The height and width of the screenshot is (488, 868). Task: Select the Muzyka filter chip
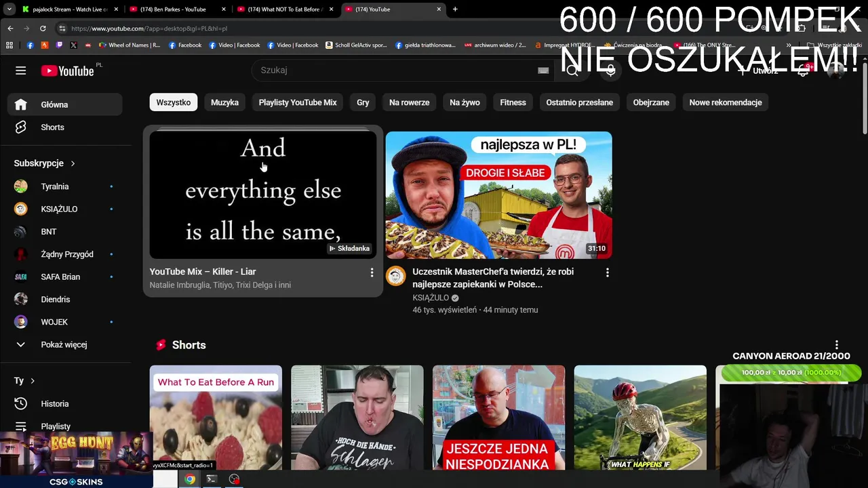[224, 102]
